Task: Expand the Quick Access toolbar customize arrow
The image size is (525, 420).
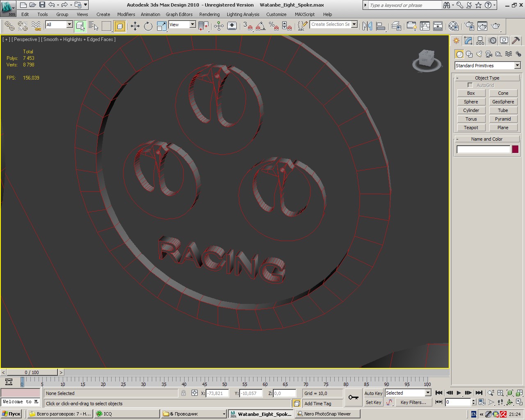Action: [85, 5]
